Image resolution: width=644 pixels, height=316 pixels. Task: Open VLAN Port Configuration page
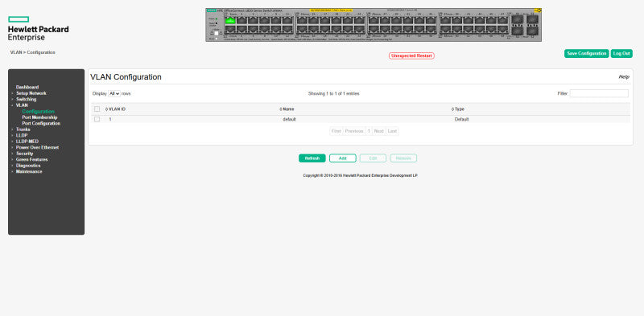41,124
